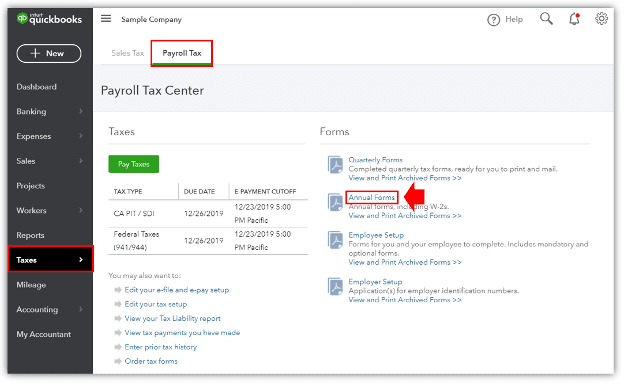Select the CA PIT / SDI tax row
The height and width of the screenshot is (384, 624).
pos(208,213)
